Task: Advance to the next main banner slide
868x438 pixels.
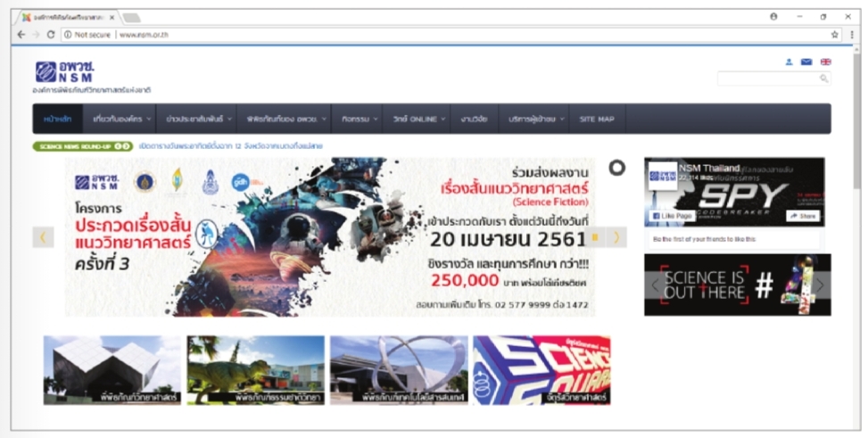Action: point(616,237)
